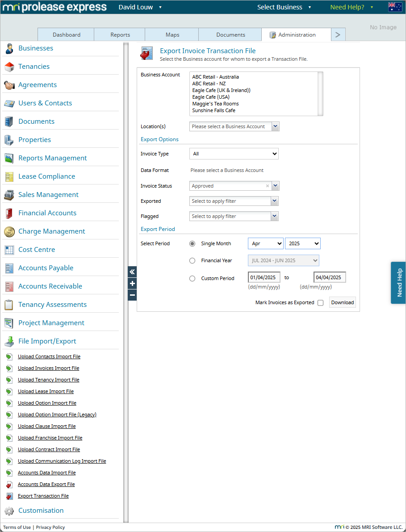
Task: Open the Terms of Use link
Action: pyautogui.click(x=17, y=527)
